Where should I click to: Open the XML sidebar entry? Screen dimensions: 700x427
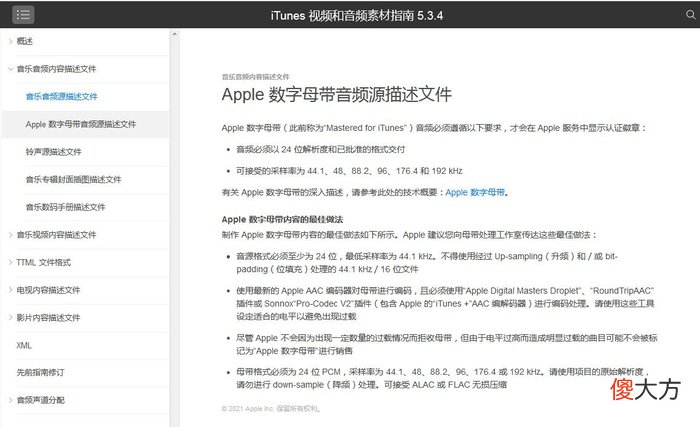coord(24,345)
